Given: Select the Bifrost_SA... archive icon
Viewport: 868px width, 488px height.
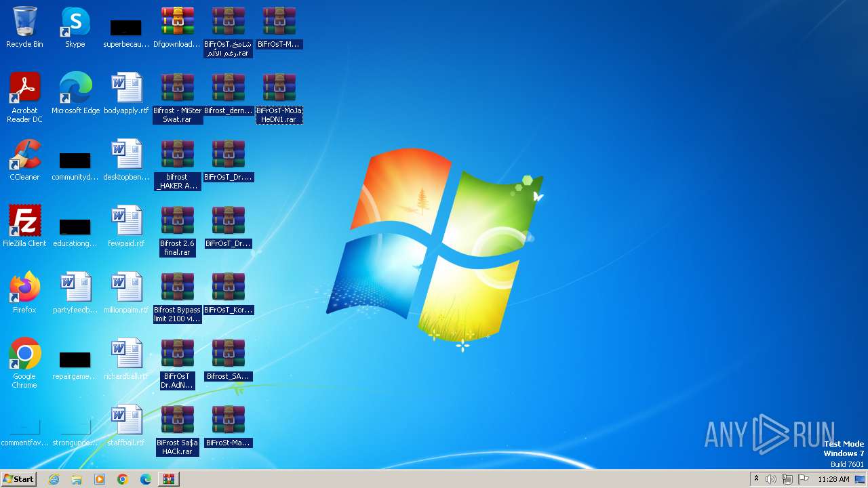Looking at the screenshot, I should pos(228,359).
